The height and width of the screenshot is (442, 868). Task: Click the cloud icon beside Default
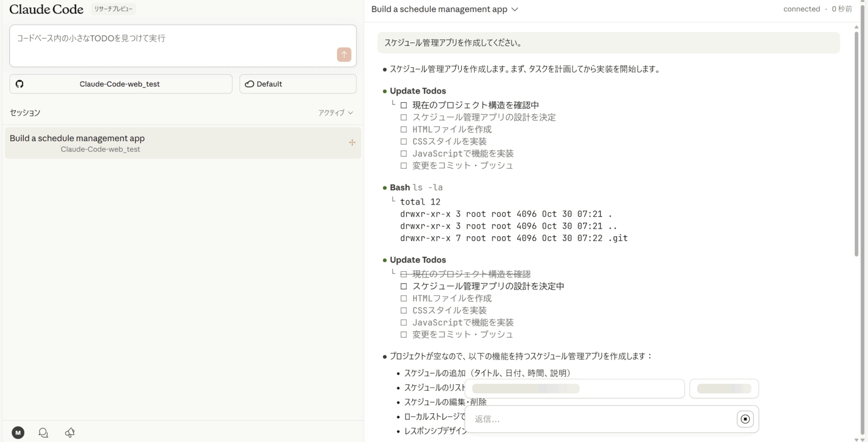pyautogui.click(x=250, y=84)
